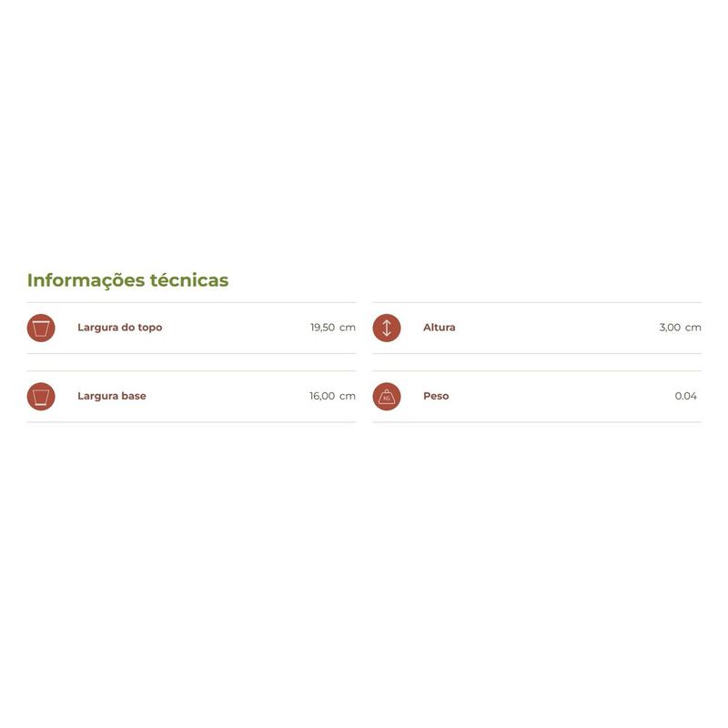This screenshot has height=728, width=728.
Task: Select the word técnicas in the heading
Action: point(190,280)
